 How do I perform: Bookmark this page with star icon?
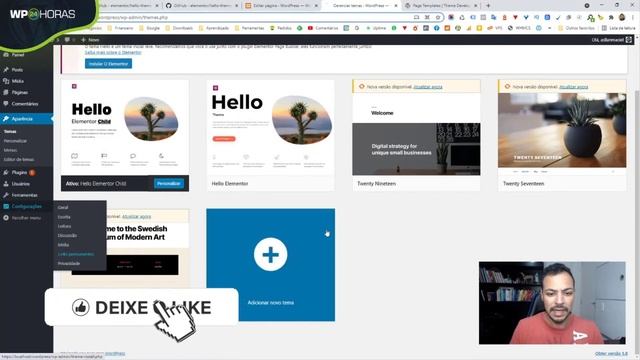[x=438, y=18]
